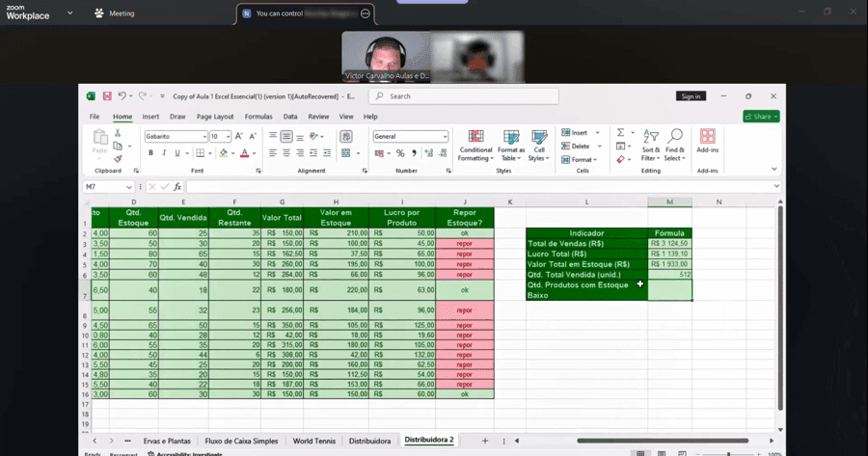Click the Excel Search box
The width and height of the screenshot is (868, 456).
464,96
